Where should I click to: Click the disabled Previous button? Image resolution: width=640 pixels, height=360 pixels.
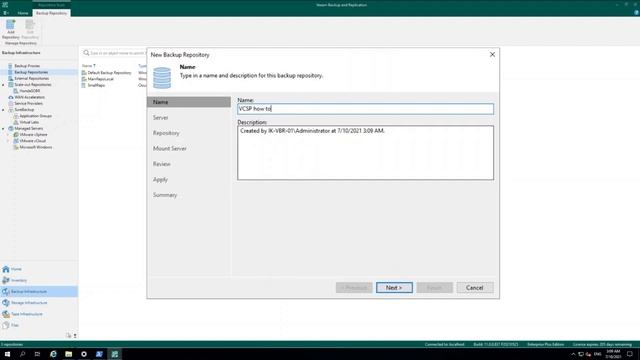tap(354, 288)
